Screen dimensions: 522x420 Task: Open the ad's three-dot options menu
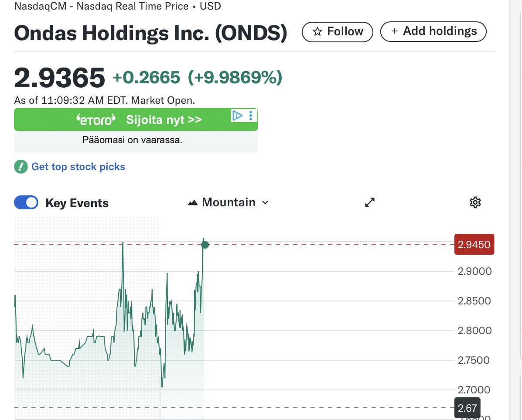(x=250, y=116)
